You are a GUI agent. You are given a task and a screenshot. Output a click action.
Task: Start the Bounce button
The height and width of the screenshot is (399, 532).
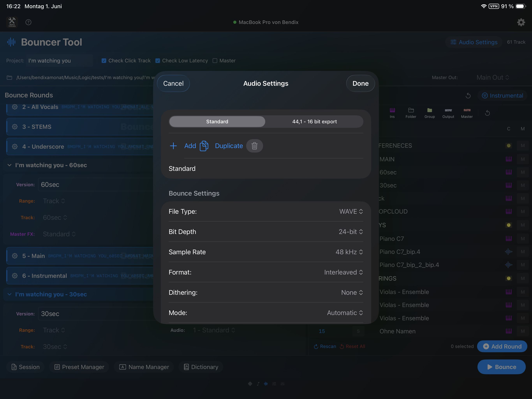pyautogui.click(x=501, y=367)
